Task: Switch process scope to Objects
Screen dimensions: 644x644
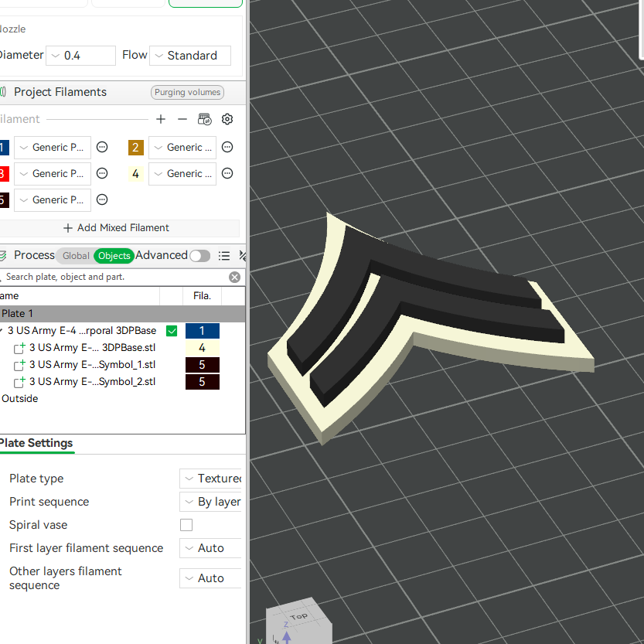Action: (x=114, y=256)
